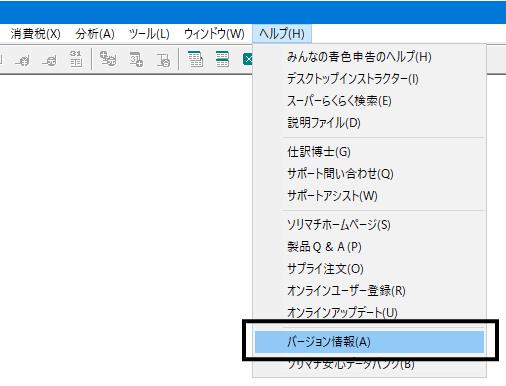Click the calendar 31 icon with plus badge
Viewport: 506px width, 386px height.
[136, 59]
